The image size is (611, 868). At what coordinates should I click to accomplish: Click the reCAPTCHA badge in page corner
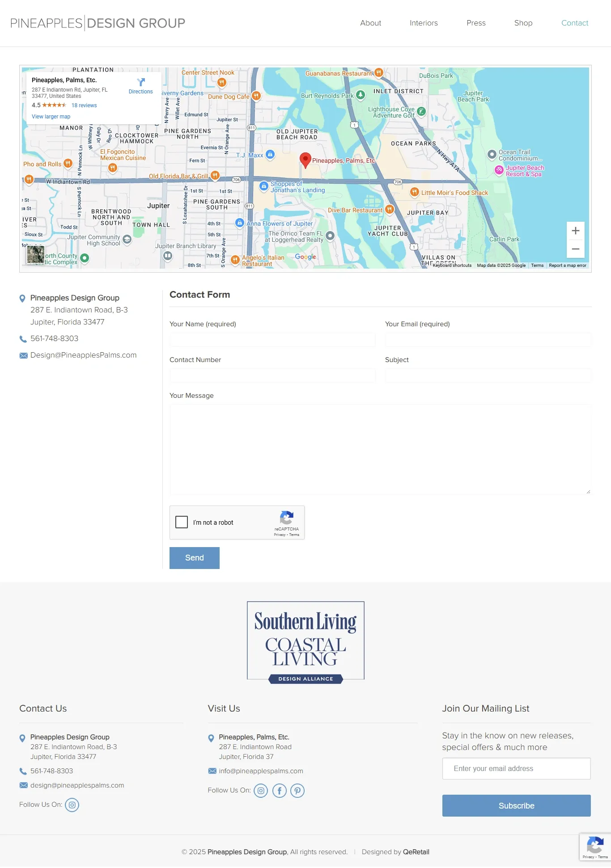tap(595, 847)
